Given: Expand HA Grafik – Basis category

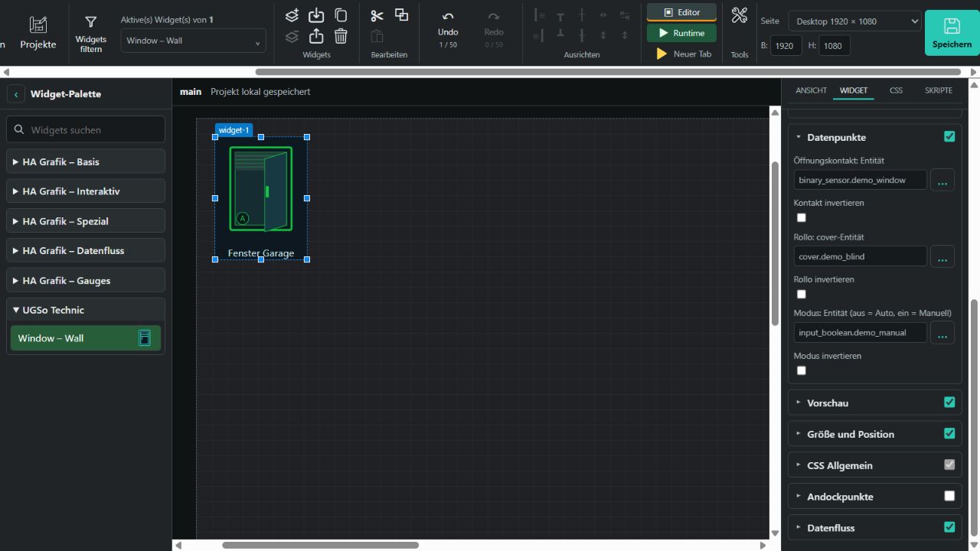Looking at the screenshot, I should click(x=86, y=161).
